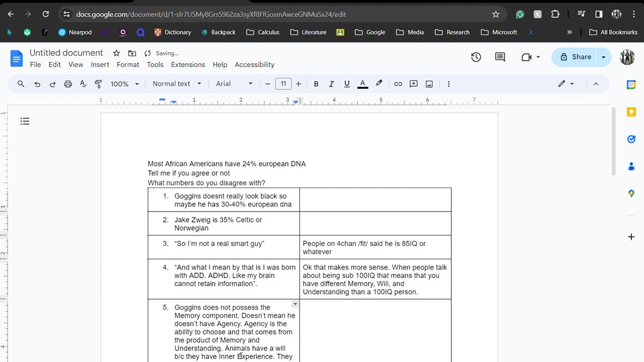Viewport: 644px width, 362px height.
Task: Open Google Tasks in side panel
Action: pos(631,139)
